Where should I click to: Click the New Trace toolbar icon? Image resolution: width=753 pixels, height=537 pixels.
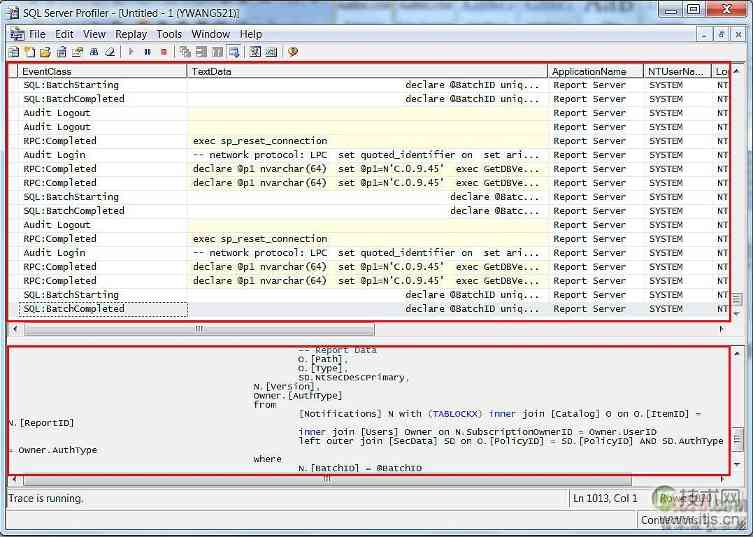pyautogui.click(x=14, y=52)
